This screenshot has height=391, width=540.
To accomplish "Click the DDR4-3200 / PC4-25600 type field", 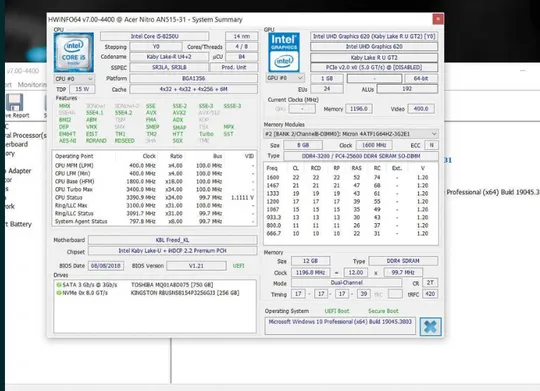I will click(x=361, y=156).
